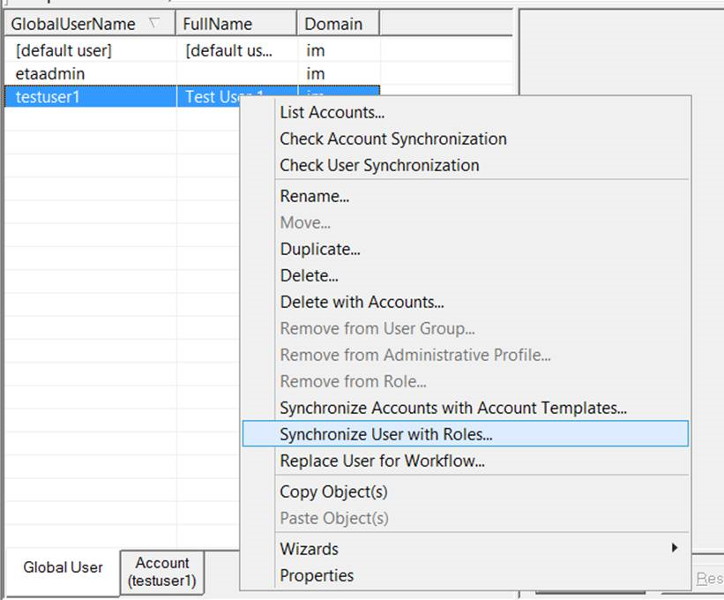Select Delete with Accounts option
The image size is (724, 600).
click(x=362, y=302)
